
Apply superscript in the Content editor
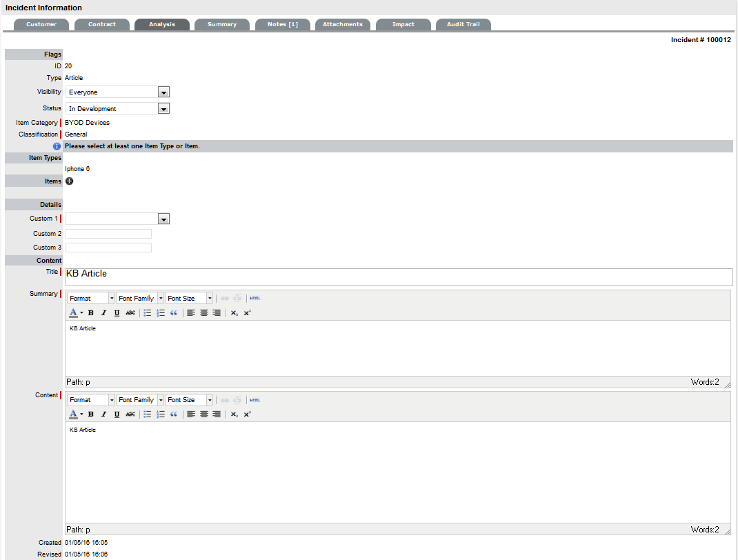247,414
